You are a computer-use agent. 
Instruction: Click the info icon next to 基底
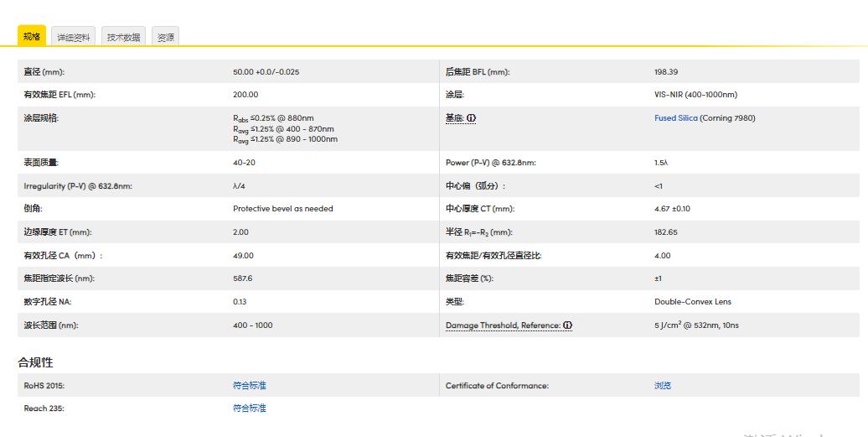[471, 118]
